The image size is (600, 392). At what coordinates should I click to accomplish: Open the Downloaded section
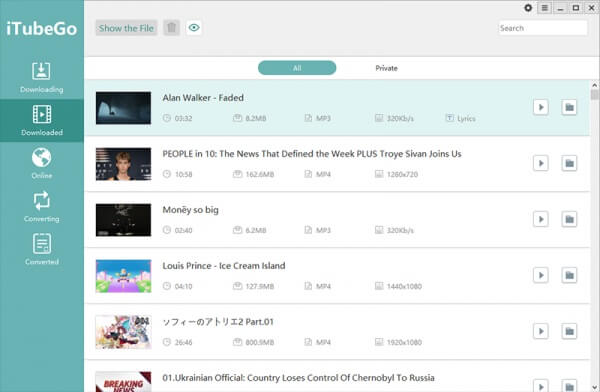click(41, 121)
